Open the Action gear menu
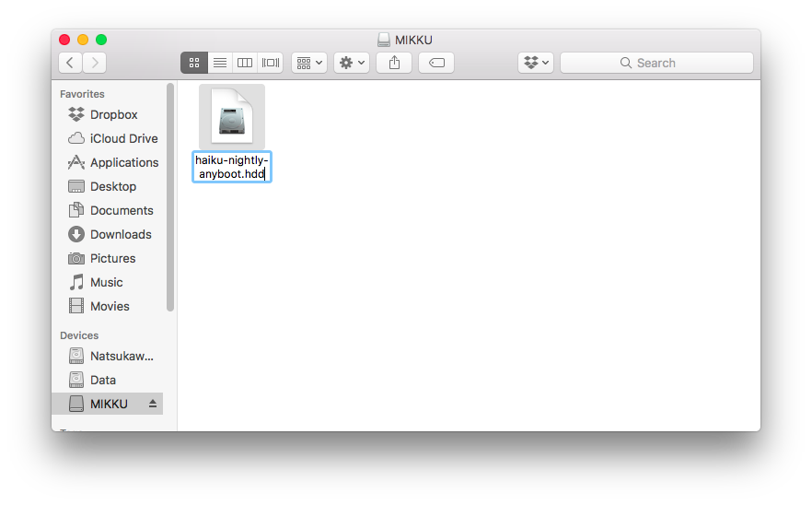812x505 pixels. tap(352, 63)
